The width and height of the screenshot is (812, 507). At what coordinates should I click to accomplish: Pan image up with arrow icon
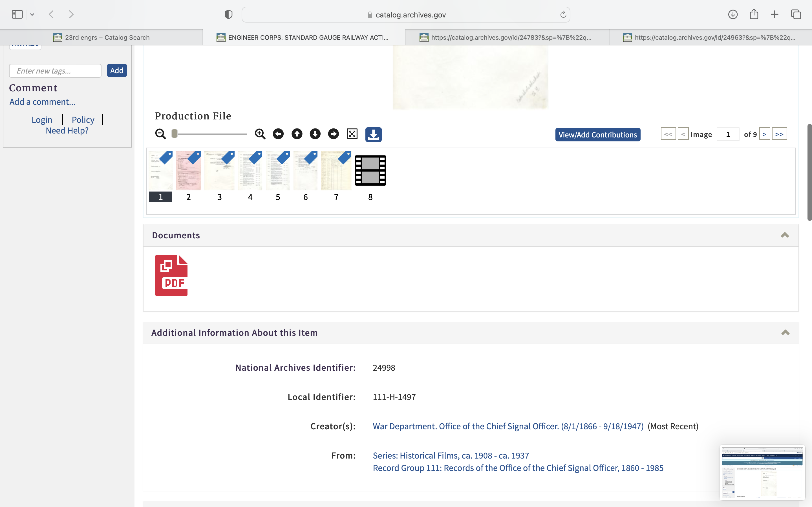(297, 134)
